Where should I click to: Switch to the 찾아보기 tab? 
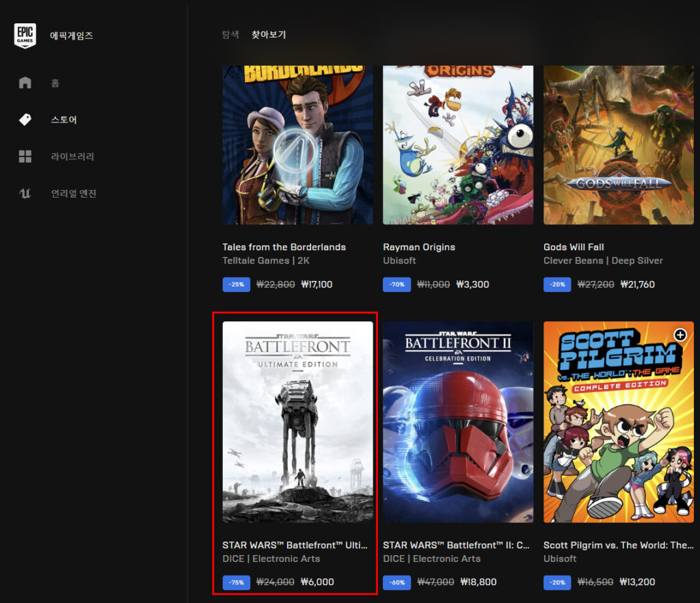pos(269,34)
